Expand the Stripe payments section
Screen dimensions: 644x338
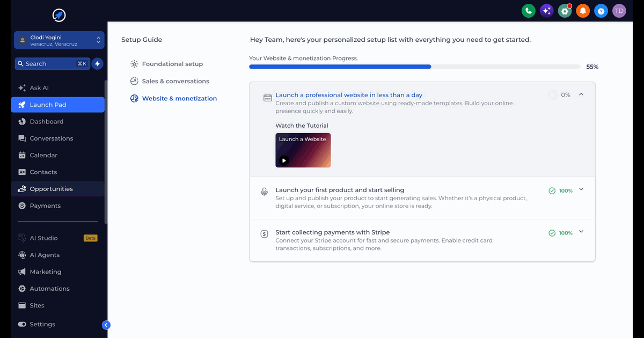(x=581, y=232)
